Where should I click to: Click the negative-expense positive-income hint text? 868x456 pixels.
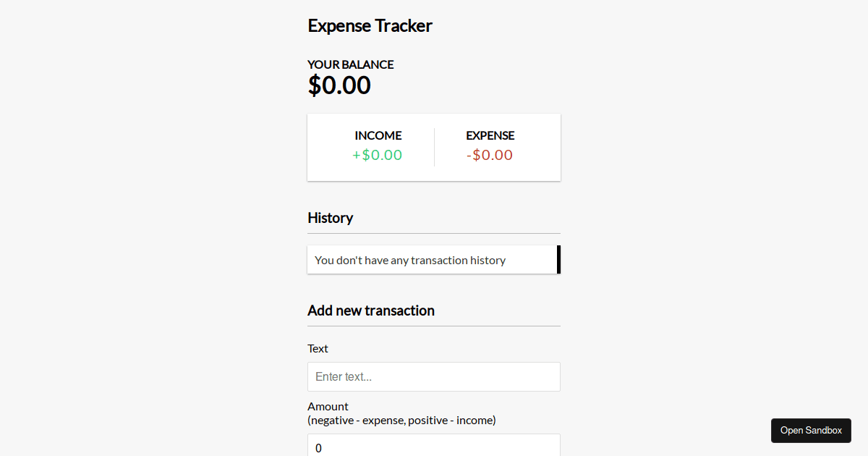pyautogui.click(x=401, y=420)
